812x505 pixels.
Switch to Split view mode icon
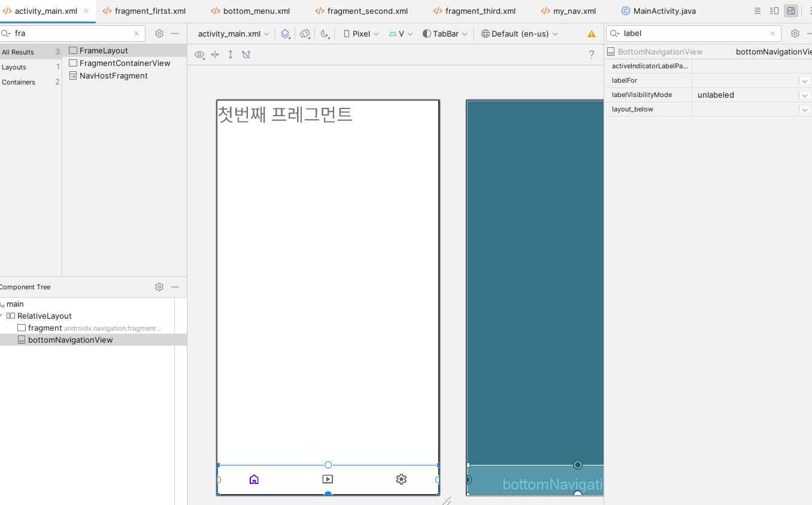tap(774, 11)
